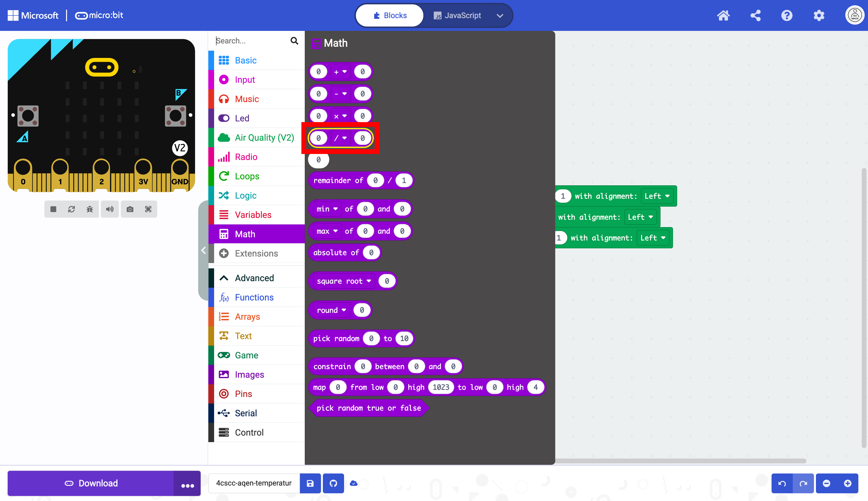Viewport: 868px width, 501px height.
Task: Toggle simulator debug mode
Action: [x=90, y=209]
